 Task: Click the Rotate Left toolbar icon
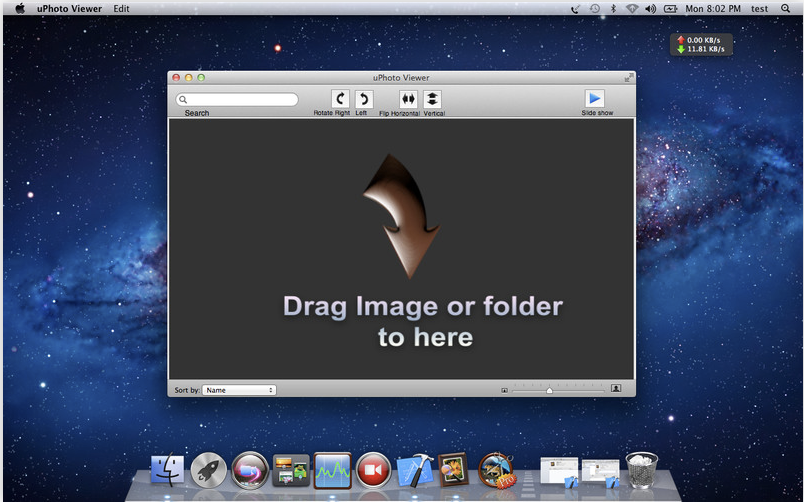pyautogui.click(x=364, y=99)
